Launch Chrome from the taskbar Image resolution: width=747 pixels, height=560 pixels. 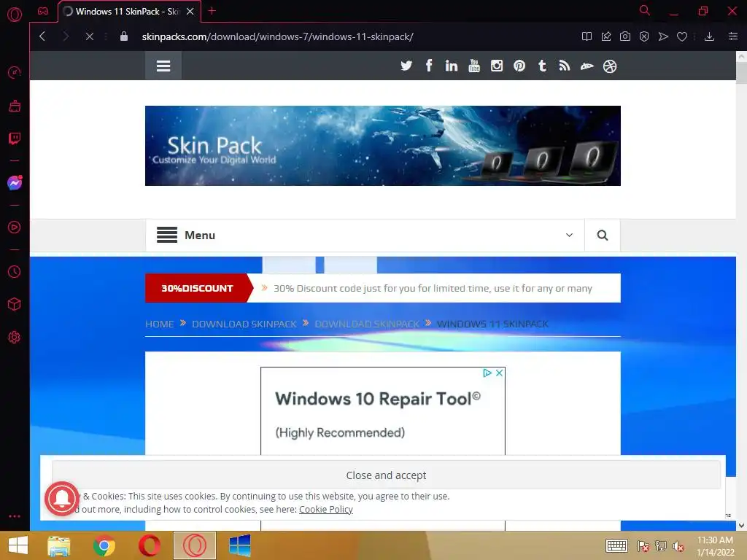click(104, 545)
